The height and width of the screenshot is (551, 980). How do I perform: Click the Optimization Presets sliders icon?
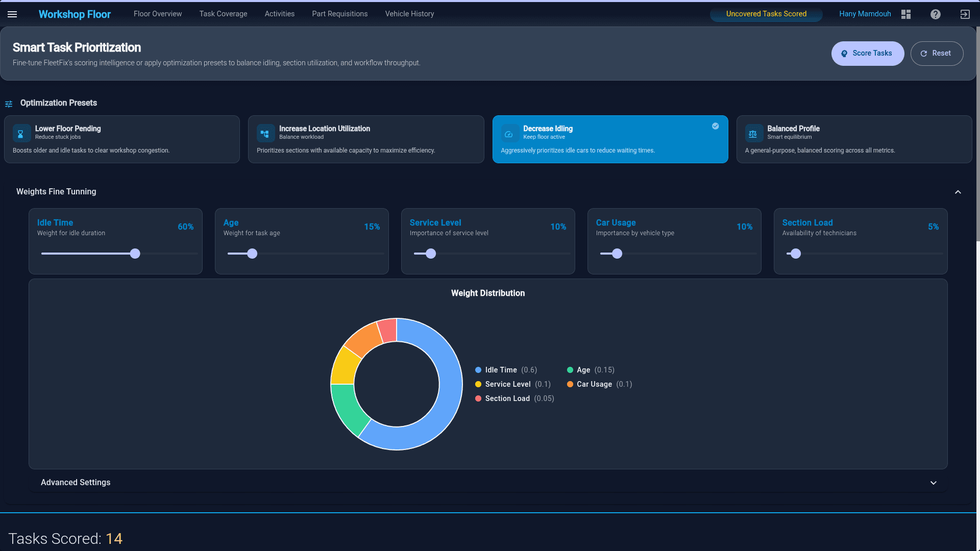(x=8, y=104)
